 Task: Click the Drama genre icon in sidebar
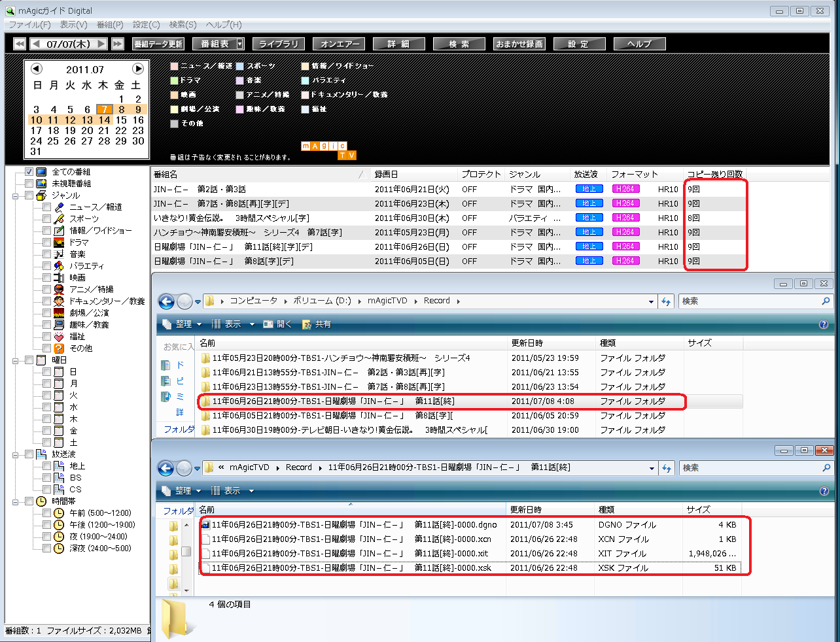[x=59, y=243]
